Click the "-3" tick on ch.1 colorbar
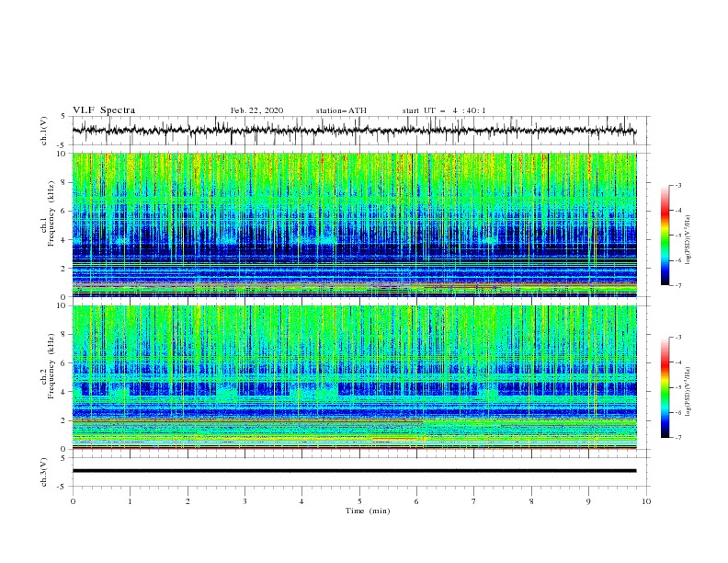Screen dimensions: 728x563 point(678,185)
